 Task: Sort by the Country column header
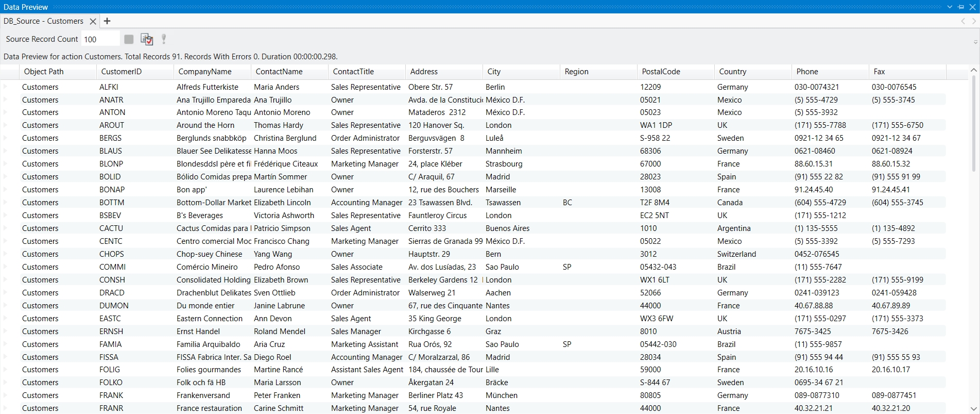tap(732, 72)
